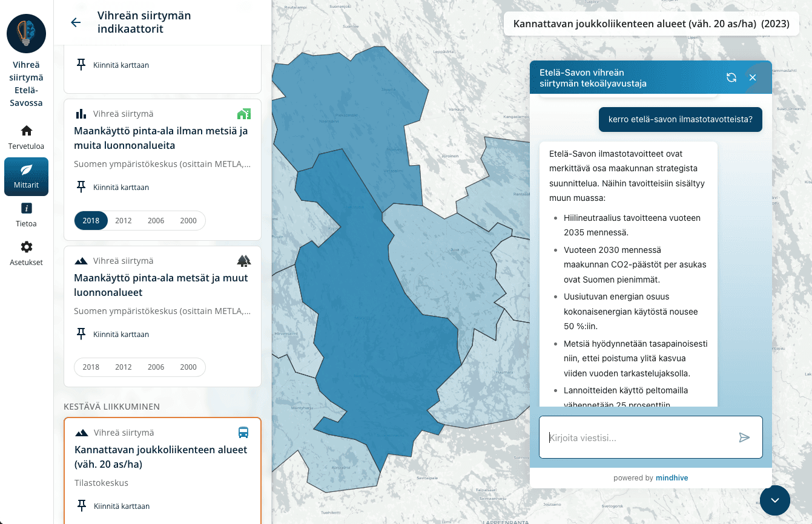Click the 'Uusiutuvan energian osuus' bullet
812x524 pixels.
tap(631, 312)
